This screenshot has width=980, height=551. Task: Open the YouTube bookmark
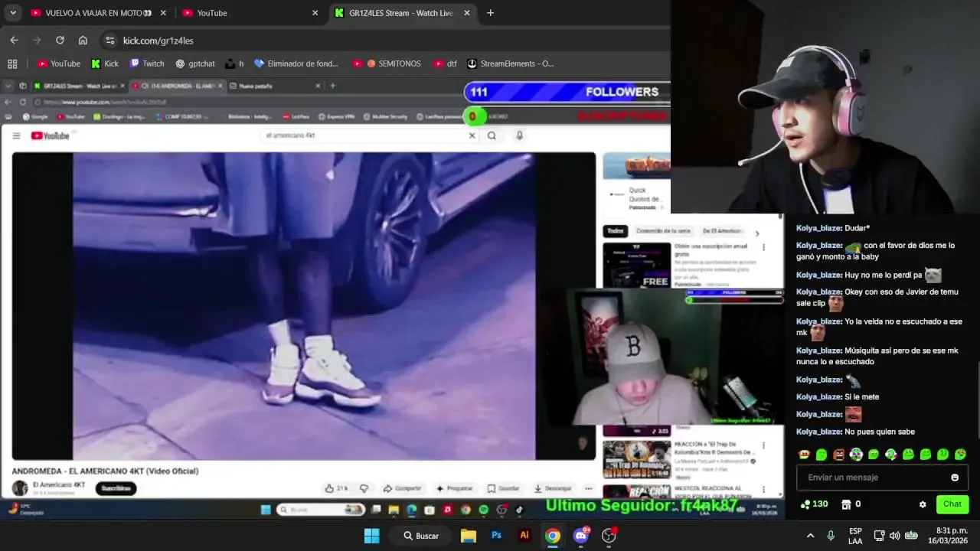(x=59, y=64)
